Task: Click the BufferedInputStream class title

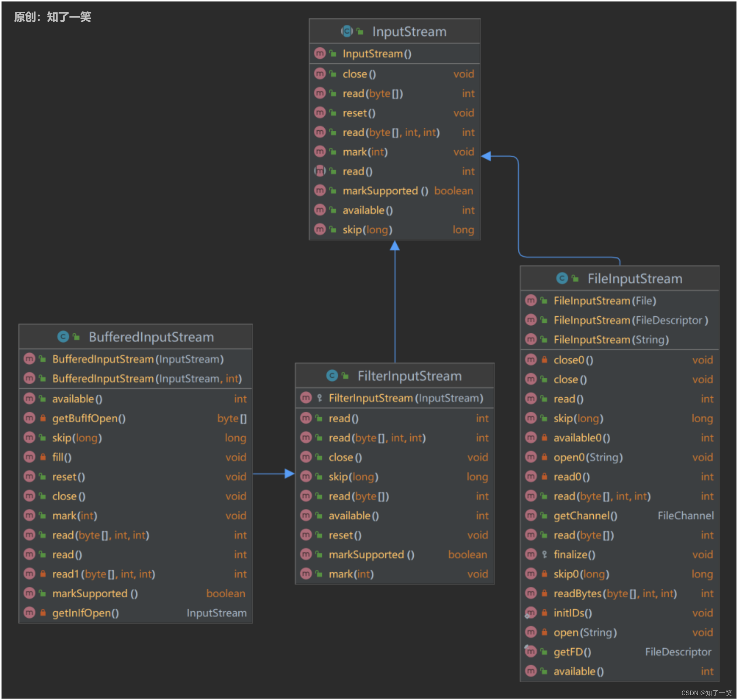Action: (151, 337)
